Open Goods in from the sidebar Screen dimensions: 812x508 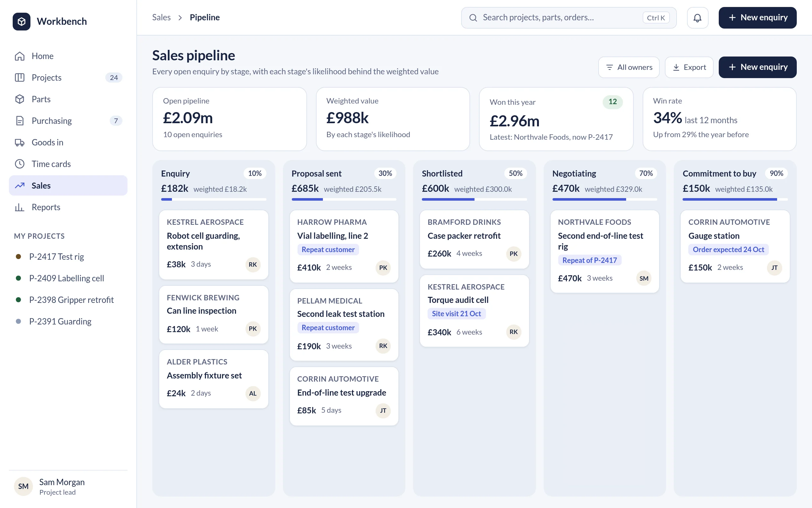coord(68,143)
